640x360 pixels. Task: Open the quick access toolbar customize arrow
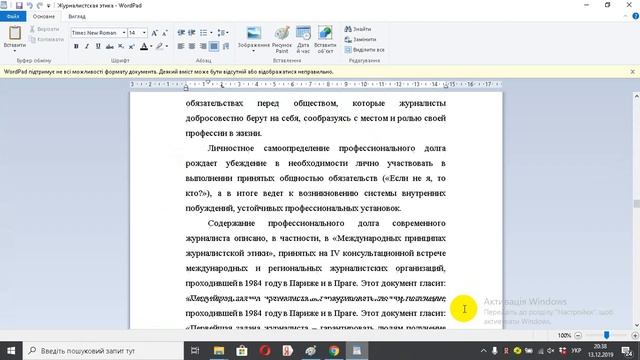pyautogui.click(x=49, y=6)
